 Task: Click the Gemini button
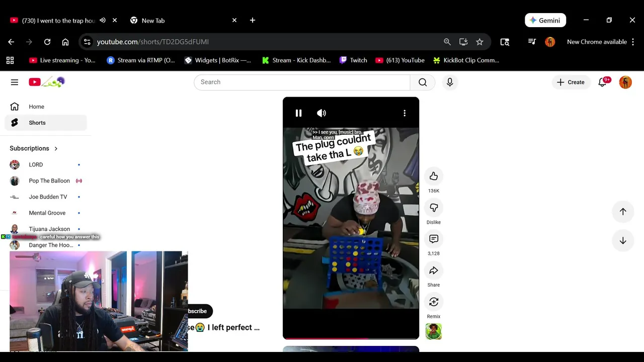[x=545, y=20]
